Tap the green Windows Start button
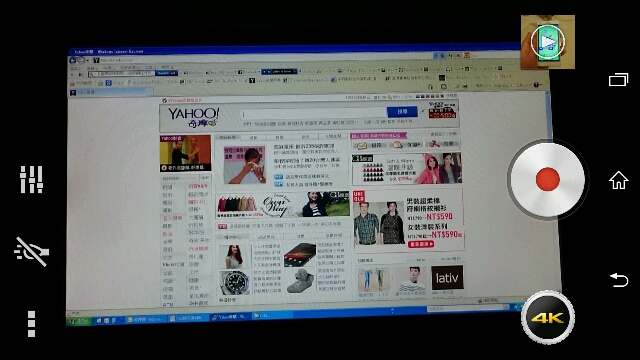Screen dimensions: 640x360 (79, 321)
